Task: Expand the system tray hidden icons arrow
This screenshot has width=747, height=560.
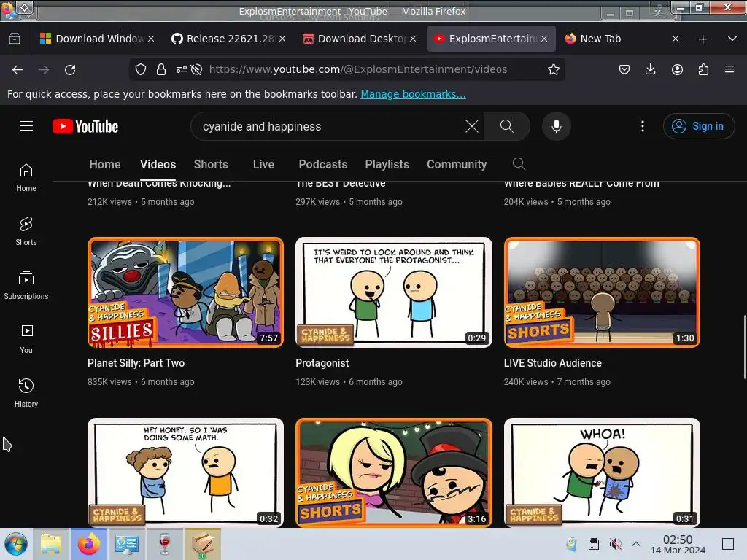Action: point(636,544)
